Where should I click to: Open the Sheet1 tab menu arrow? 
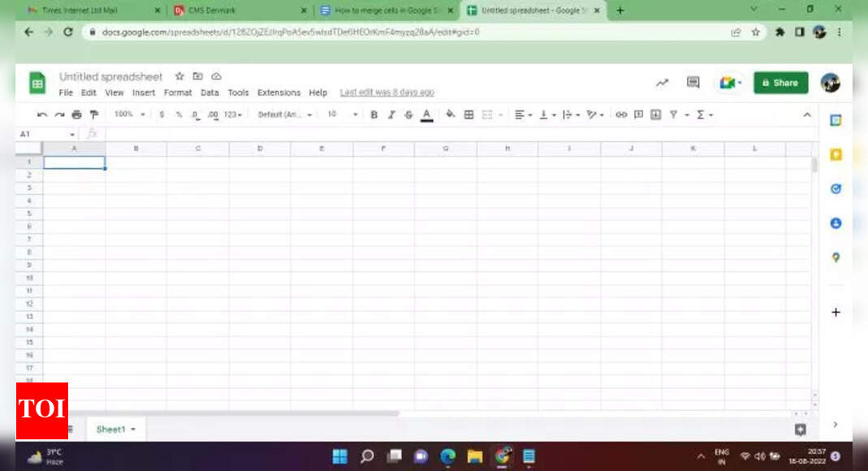131,429
